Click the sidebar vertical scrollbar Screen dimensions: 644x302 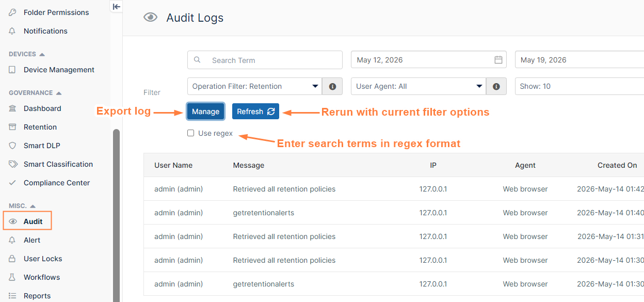(x=117, y=215)
